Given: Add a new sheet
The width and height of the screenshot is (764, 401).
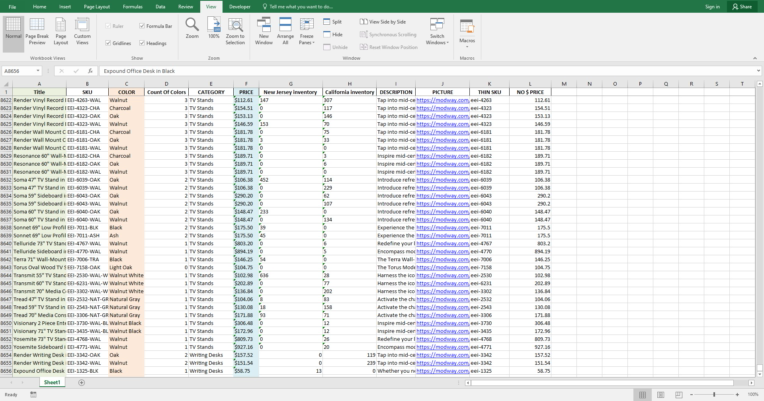Looking at the screenshot, I should tap(81, 382).
